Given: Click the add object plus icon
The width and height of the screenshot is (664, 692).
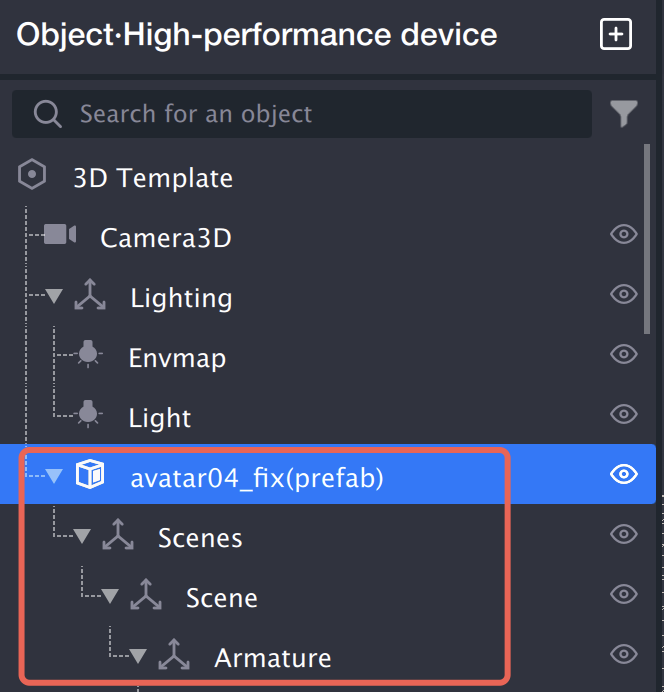Looking at the screenshot, I should 616,35.
